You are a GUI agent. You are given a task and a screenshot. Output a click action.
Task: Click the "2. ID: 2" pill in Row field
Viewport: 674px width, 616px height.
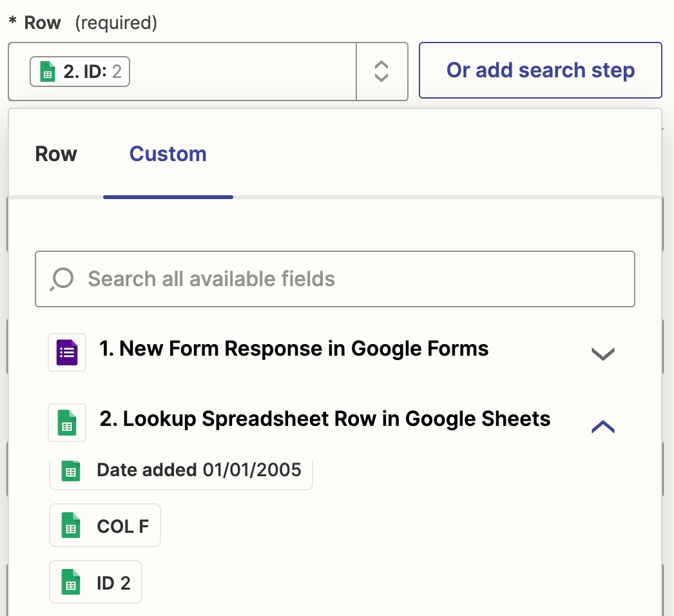point(91,72)
